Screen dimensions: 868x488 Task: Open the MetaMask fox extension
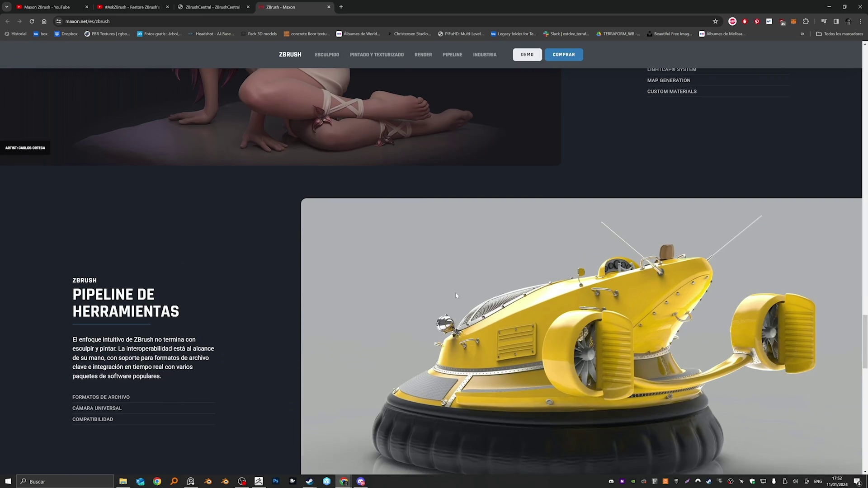tap(793, 21)
